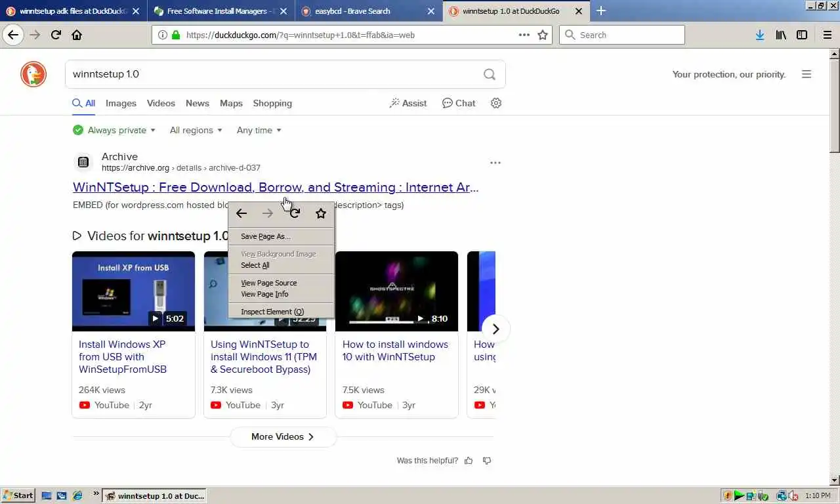Open a new browser tab with plus
The width and height of the screenshot is (840, 504).
601,10
